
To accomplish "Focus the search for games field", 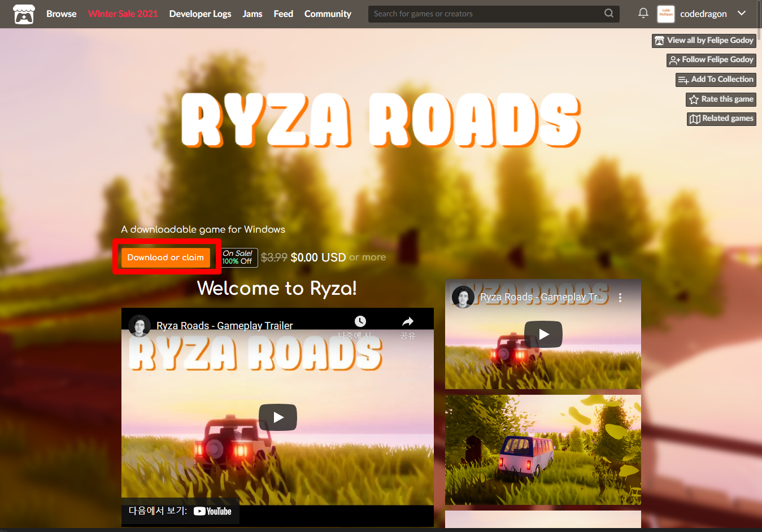I will click(x=494, y=14).
